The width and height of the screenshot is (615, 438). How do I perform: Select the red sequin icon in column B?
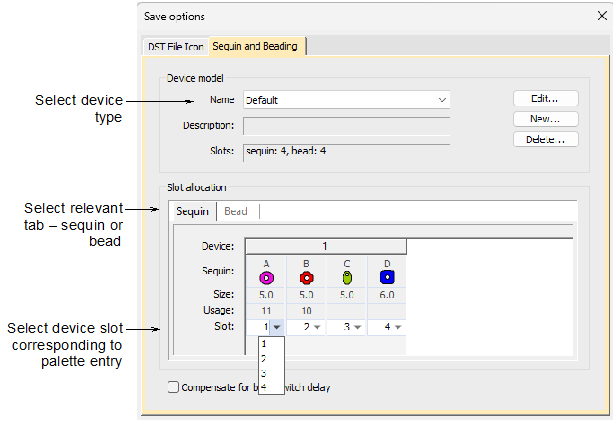pyautogui.click(x=306, y=278)
